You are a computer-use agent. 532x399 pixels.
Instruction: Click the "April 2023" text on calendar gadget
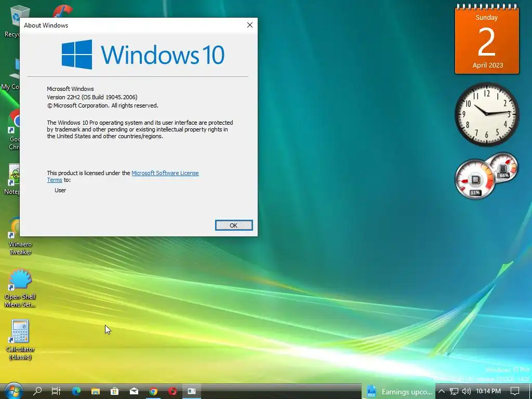487,65
